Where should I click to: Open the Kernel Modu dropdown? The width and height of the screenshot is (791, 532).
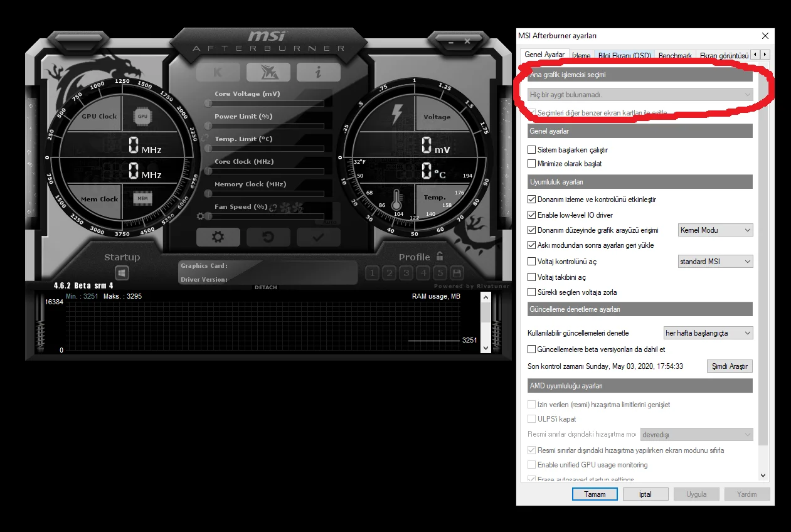coord(716,230)
